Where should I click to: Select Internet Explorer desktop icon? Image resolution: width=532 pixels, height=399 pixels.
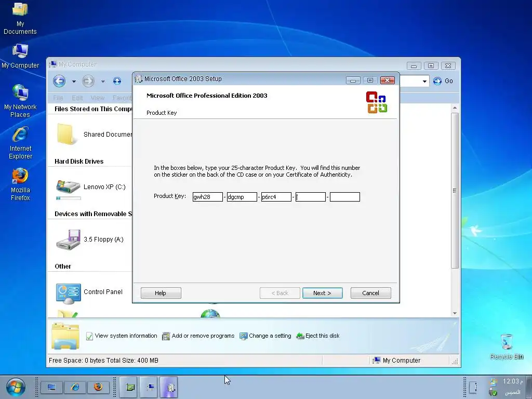click(x=20, y=143)
